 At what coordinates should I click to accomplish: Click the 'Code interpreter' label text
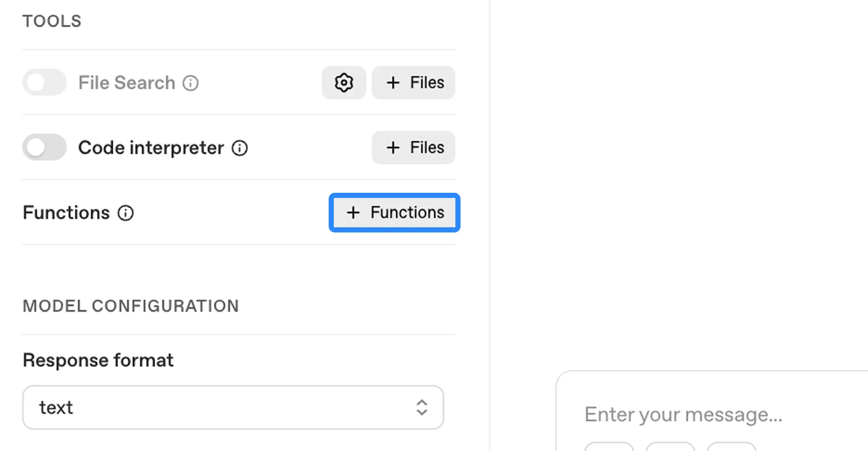coord(151,148)
